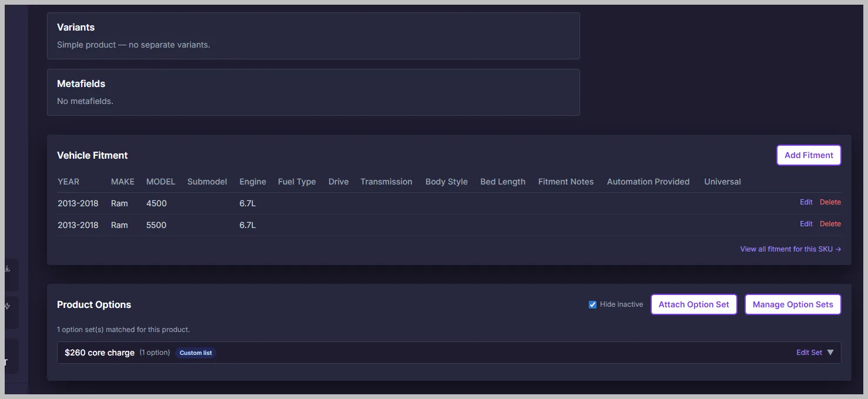Click the 6.7L engine in the 4500 row
The height and width of the screenshot is (399, 868).
(x=247, y=203)
